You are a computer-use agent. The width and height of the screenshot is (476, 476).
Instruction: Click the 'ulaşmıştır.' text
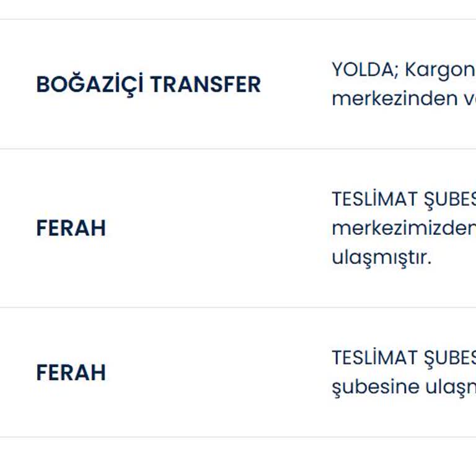pyautogui.click(x=381, y=257)
